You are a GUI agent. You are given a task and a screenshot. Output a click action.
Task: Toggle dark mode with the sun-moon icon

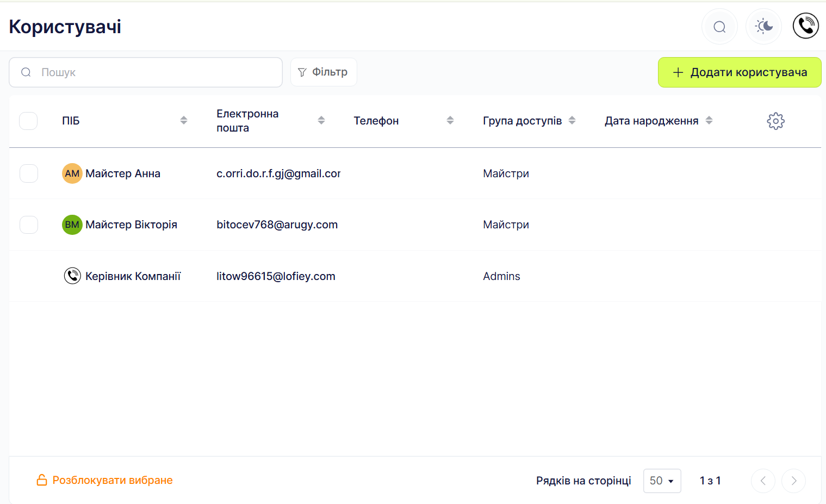pos(763,27)
